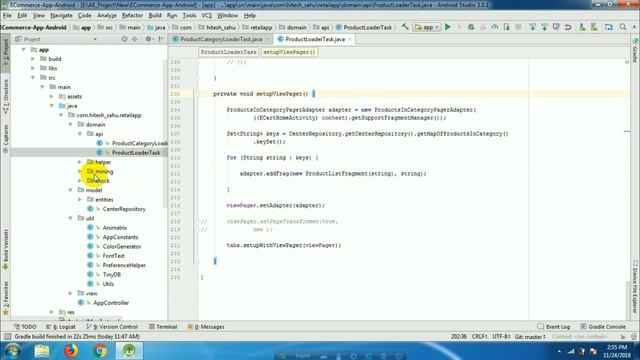The image size is (640, 360).
Task: Toggle the Favorites side tab
Action: (6, 298)
